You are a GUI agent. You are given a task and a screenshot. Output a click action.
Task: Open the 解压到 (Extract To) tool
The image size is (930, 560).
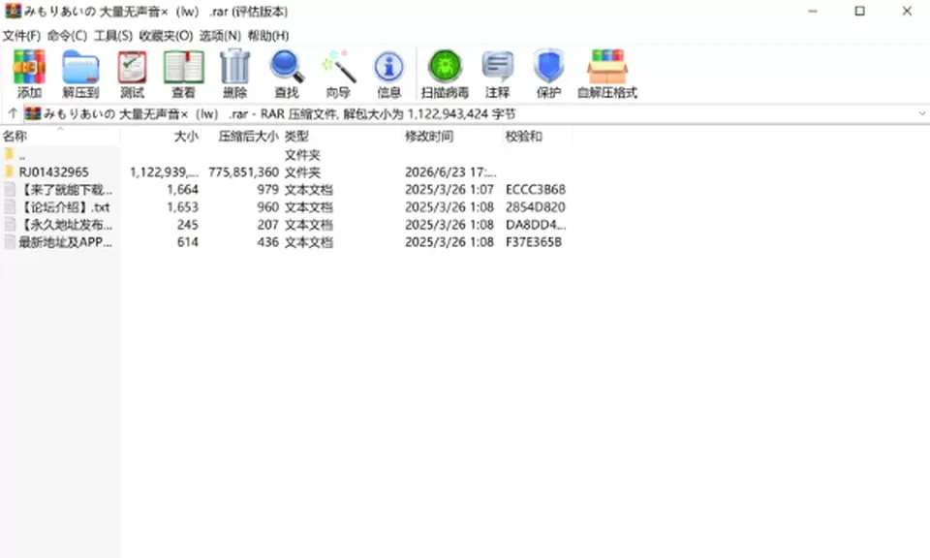pyautogui.click(x=80, y=75)
